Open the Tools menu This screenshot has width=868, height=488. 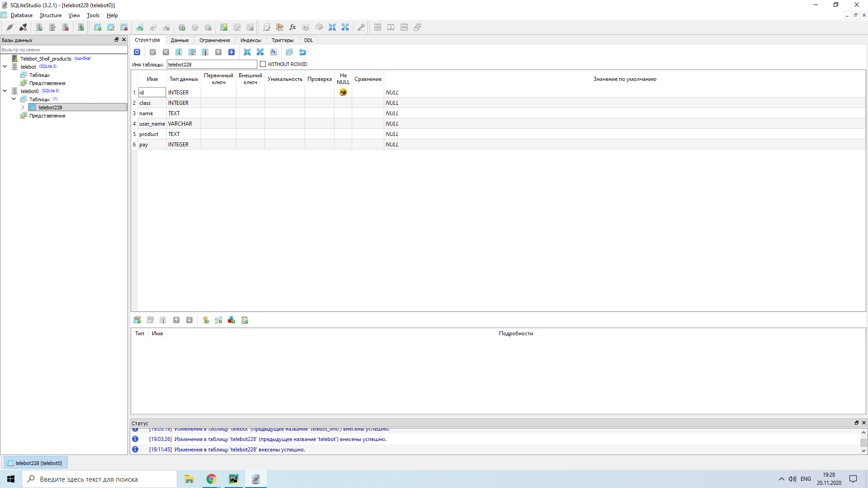pos(93,15)
